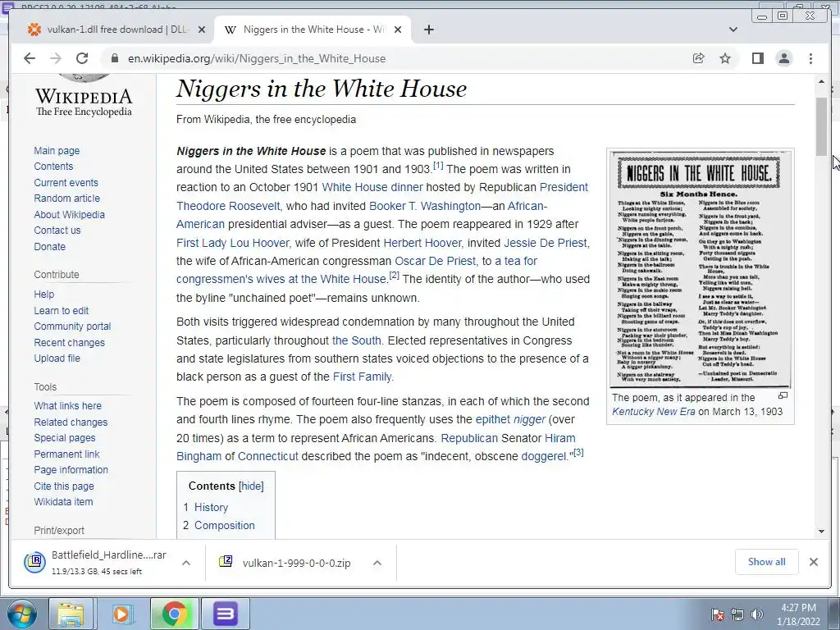Image resolution: width=840 pixels, height=630 pixels.
Task: Click the browser forward arrow
Action: point(56,58)
